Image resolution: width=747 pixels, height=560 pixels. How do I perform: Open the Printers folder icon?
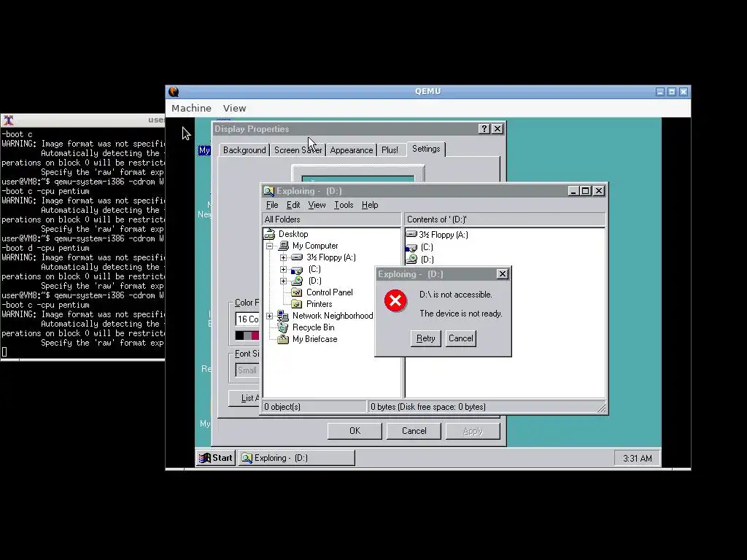297,304
